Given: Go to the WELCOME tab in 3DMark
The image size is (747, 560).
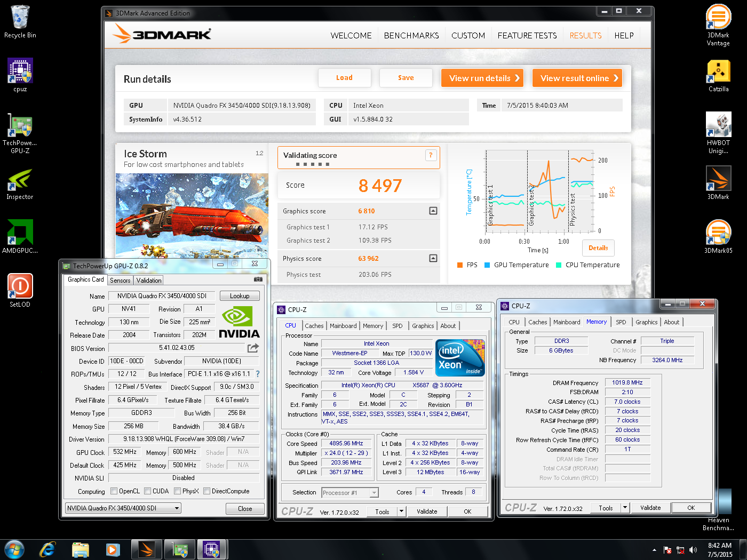Looking at the screenshot, I should coord(351,36).
